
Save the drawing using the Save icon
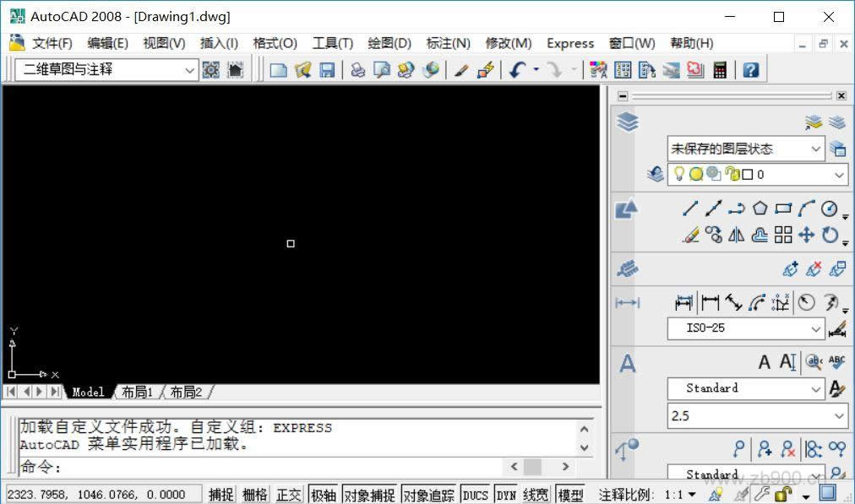coord(327,69)
